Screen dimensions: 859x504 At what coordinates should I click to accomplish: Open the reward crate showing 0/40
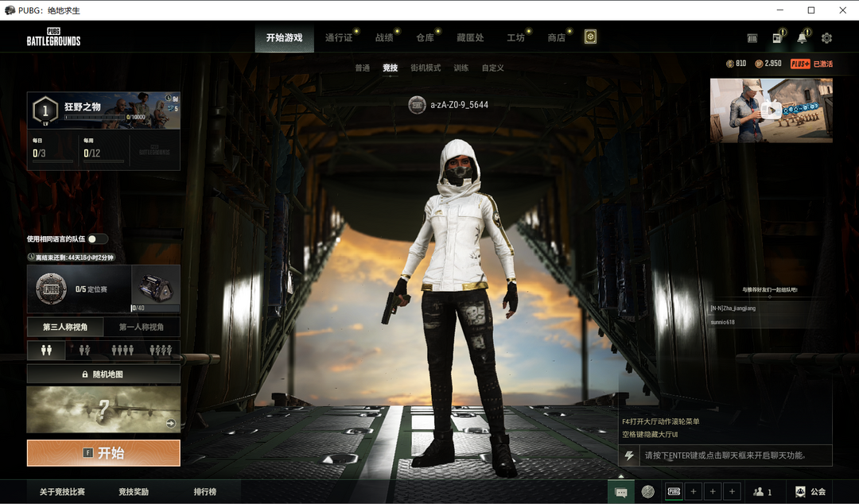pyautogui.click(x=156, y=289)
